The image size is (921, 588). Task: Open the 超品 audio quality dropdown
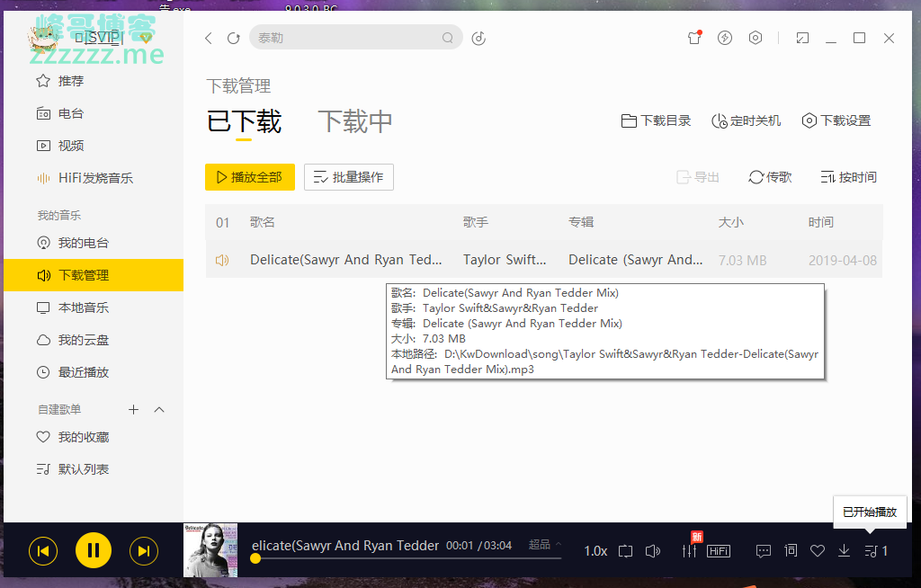(544, 544)
